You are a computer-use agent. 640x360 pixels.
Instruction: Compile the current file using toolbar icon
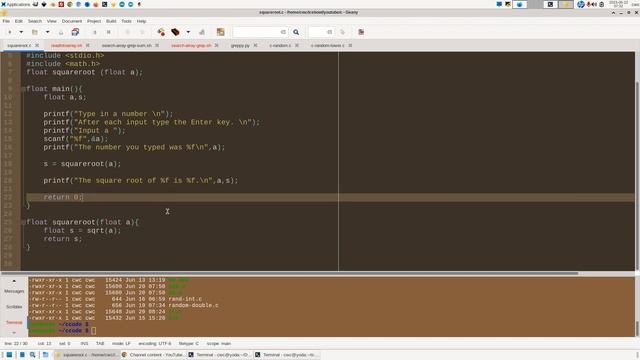tap(161, 32)
